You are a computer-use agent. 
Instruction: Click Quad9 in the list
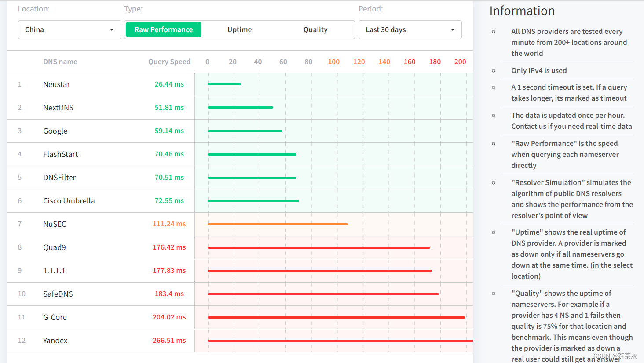(55, 247)
